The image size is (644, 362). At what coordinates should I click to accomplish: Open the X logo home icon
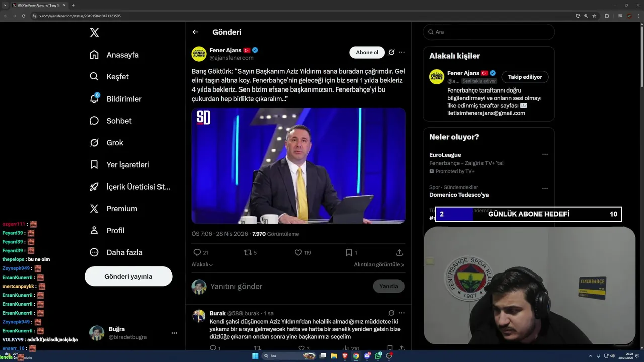tap(94, 33)
